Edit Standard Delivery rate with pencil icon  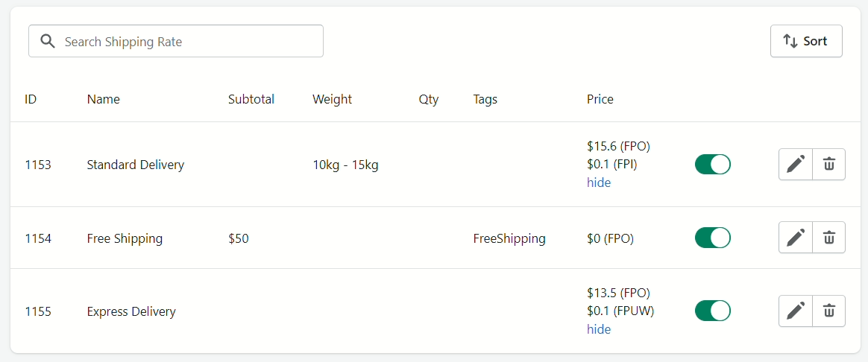pos(796,164)
